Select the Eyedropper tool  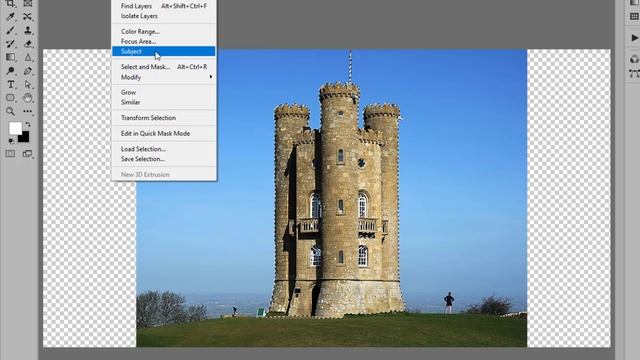(11, 17)
